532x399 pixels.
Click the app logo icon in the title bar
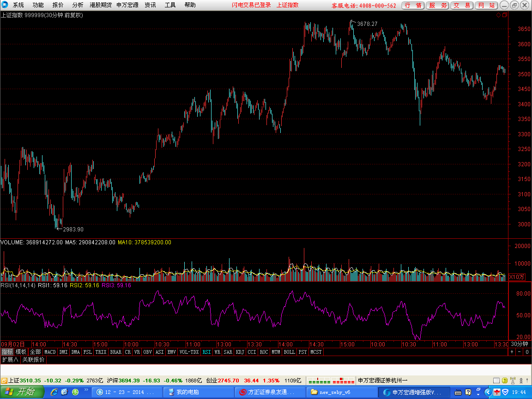tap(5, 5)
